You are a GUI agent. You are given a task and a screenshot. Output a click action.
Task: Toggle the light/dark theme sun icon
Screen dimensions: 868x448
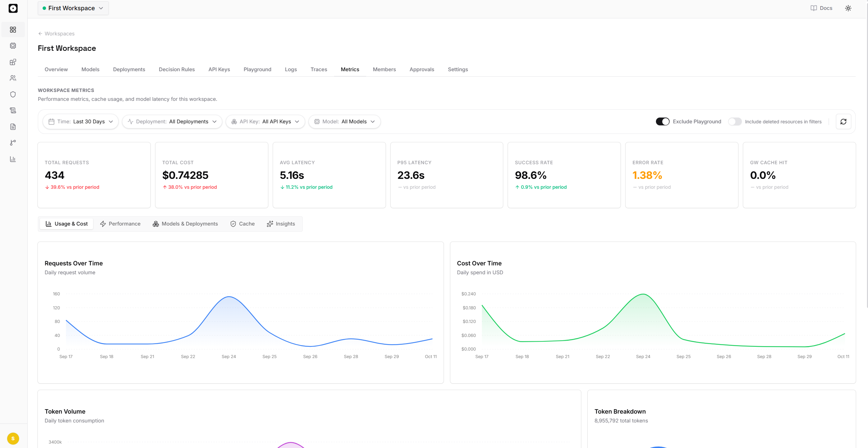coord(848,8)
